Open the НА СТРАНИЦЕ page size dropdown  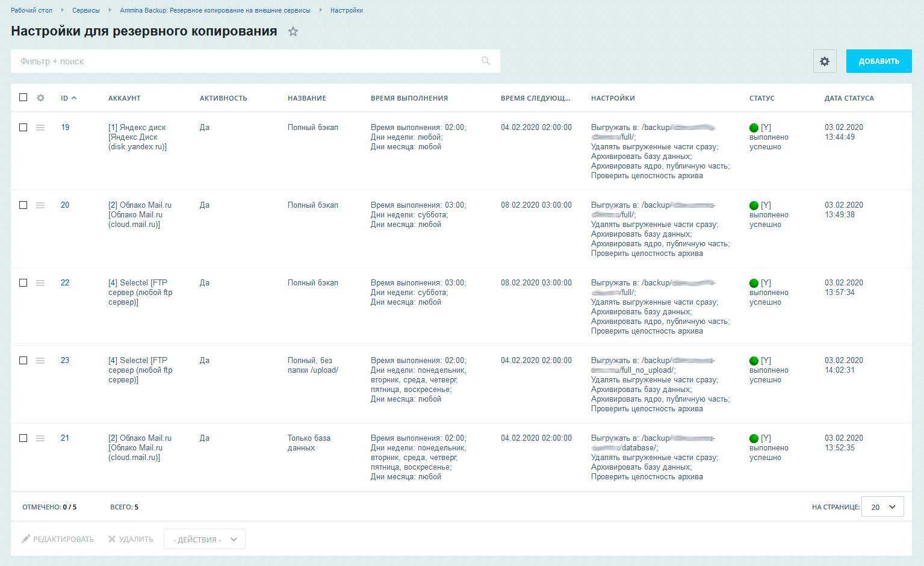(x=882, y=506)
